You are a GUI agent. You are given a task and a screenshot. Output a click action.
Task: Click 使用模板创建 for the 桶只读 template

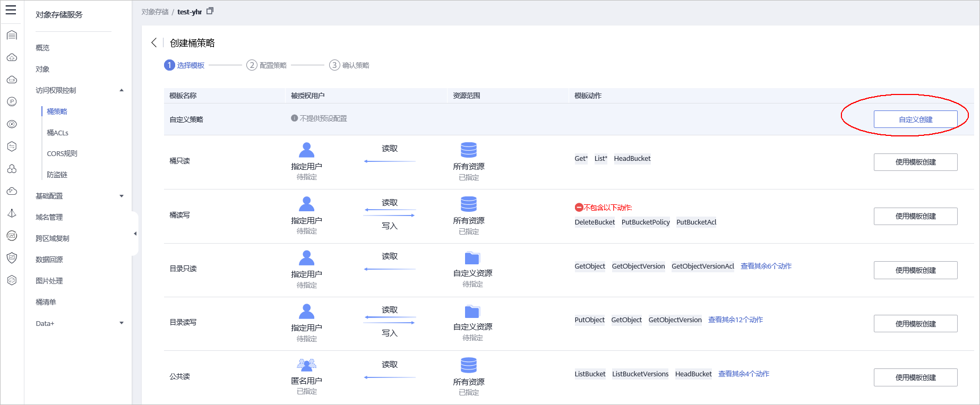915,162
